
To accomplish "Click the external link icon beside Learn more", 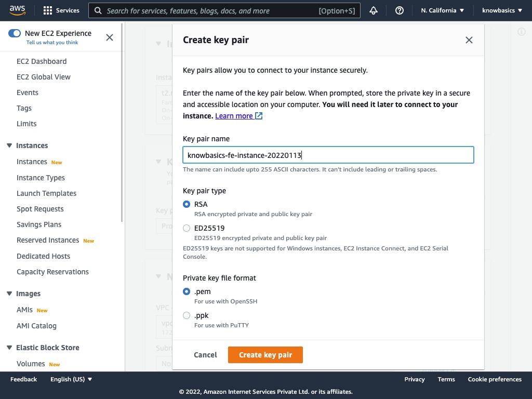I will pyautogui.click(x=259, y=116).
